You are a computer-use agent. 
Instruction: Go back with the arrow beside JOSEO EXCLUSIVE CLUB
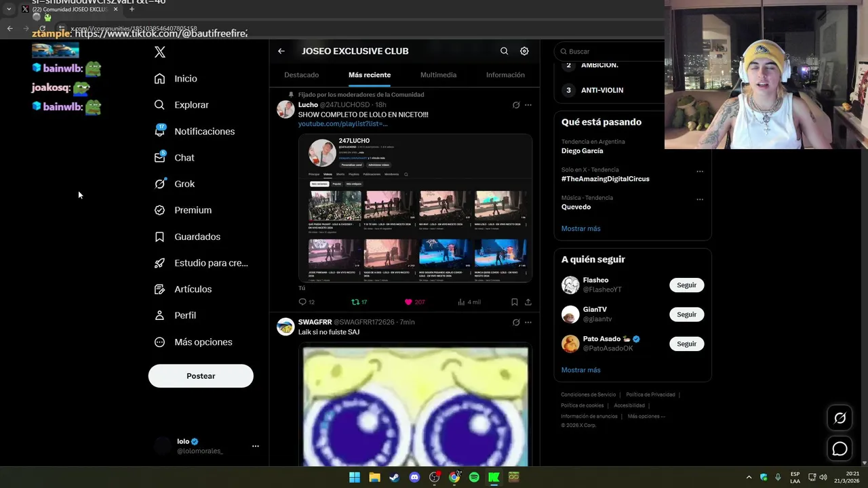[281, 51]
